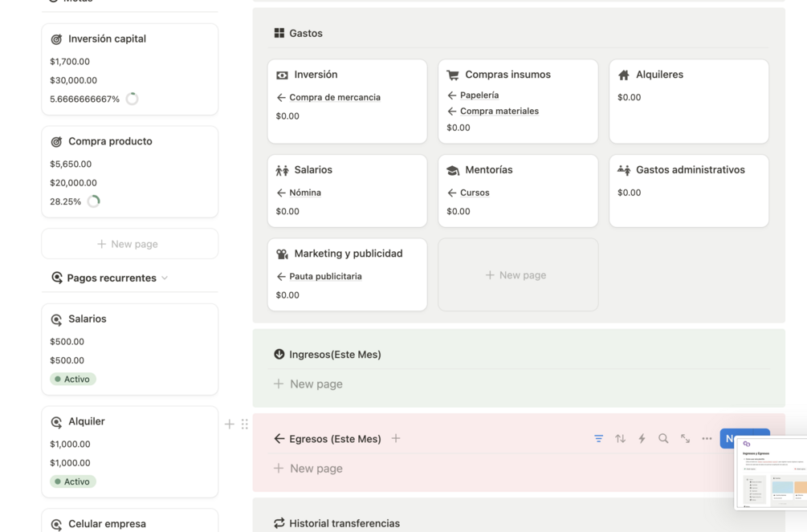807x532 pixels.
Task: Open the floating page preview thumbnail
Action: click(x=772, y=473)
